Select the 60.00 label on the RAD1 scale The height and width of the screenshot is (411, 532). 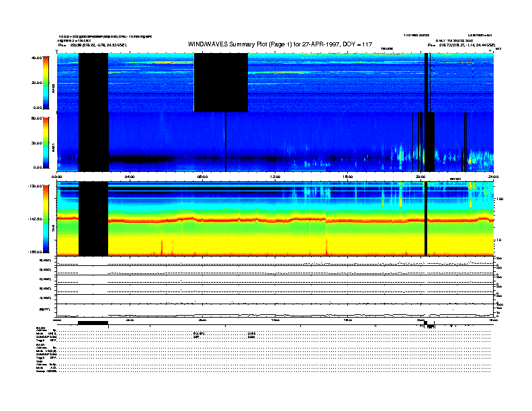(36, 118)
